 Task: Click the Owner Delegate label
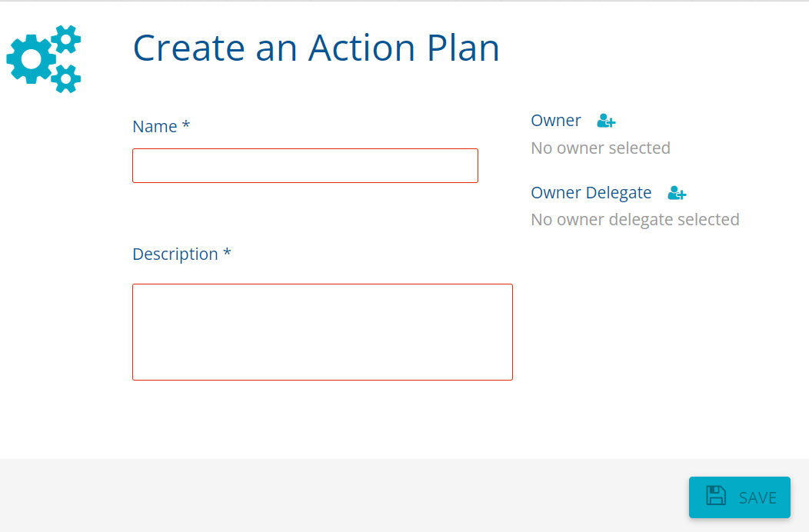coord(591,193)
